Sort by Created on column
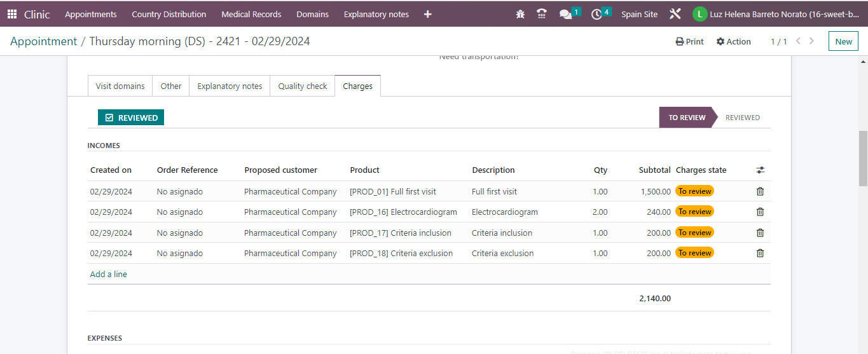868x354 pixels. coord(111,170)
